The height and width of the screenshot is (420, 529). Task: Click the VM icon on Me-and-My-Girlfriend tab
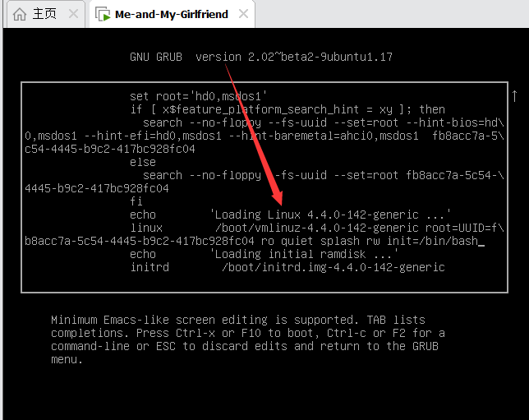pyautogui.click(x=103, y=14)
